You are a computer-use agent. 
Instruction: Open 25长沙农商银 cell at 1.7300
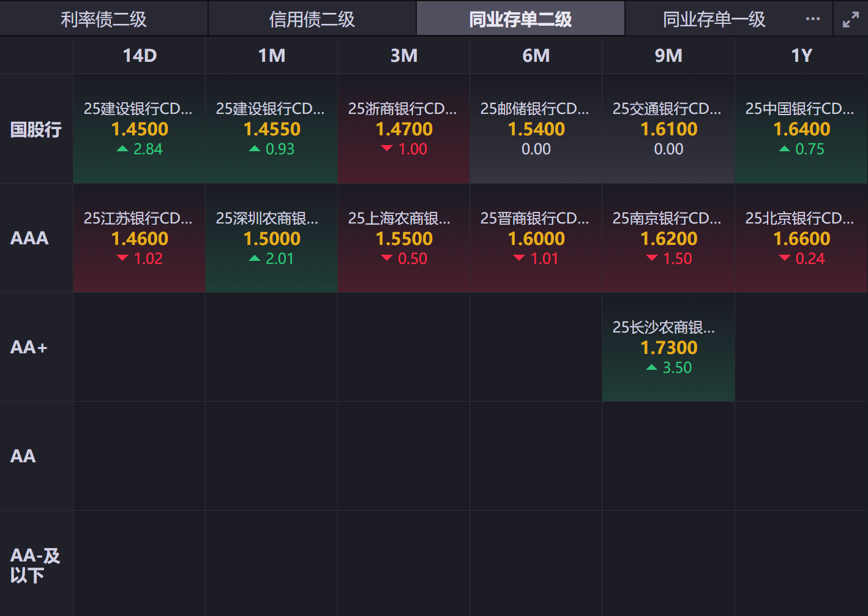(668, 347)
